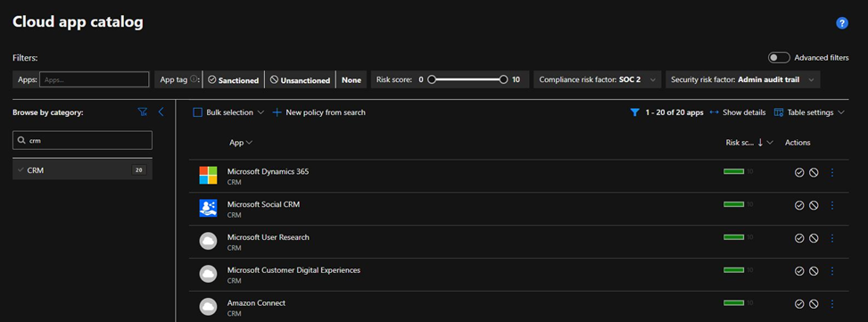The image size is (868, 322).
Task: Click the right handle of Risk score slider
Action: [x=503, y=79]
